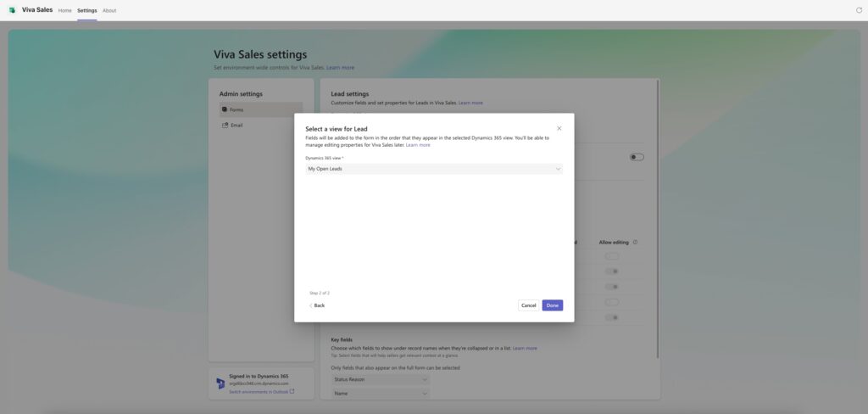Click the external-link icon after Switch environments
The width and height of the screenshot is (868, 414).
point(292,391)
